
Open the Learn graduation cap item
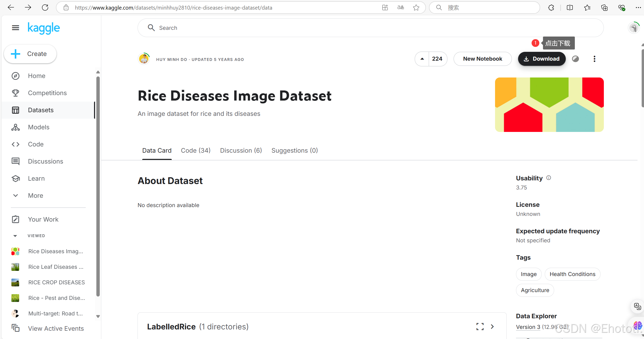(x=16, y=178)
